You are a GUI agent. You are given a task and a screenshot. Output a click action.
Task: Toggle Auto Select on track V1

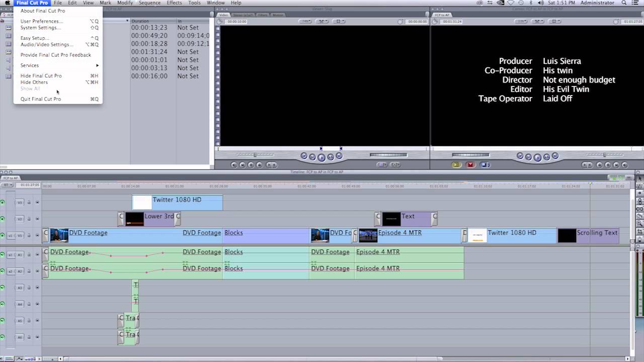point(37,235)
